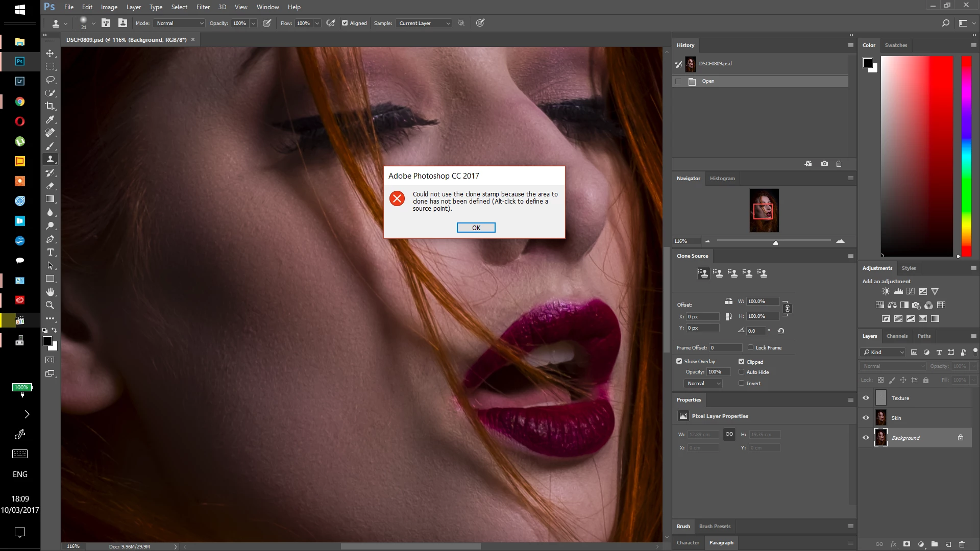This screenshot has height=551, width=980.
Task: Switch to the Channels tab
Action: pos(897,336)
